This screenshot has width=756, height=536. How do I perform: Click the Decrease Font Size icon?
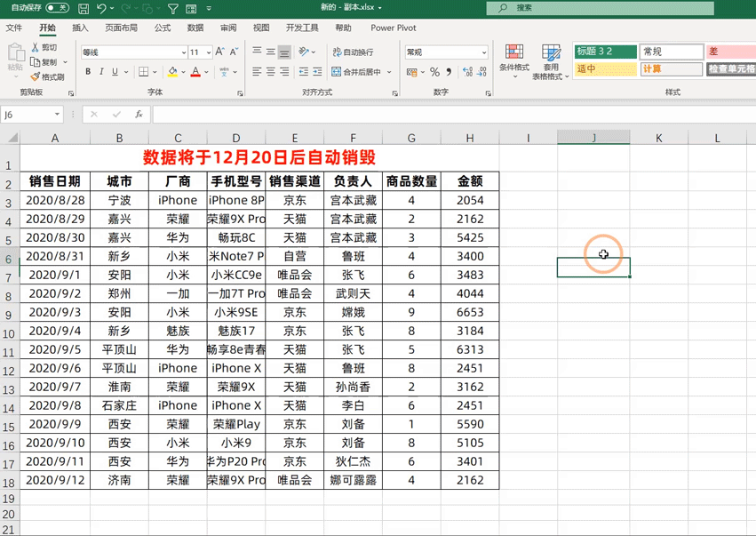[x=235, y=52]
